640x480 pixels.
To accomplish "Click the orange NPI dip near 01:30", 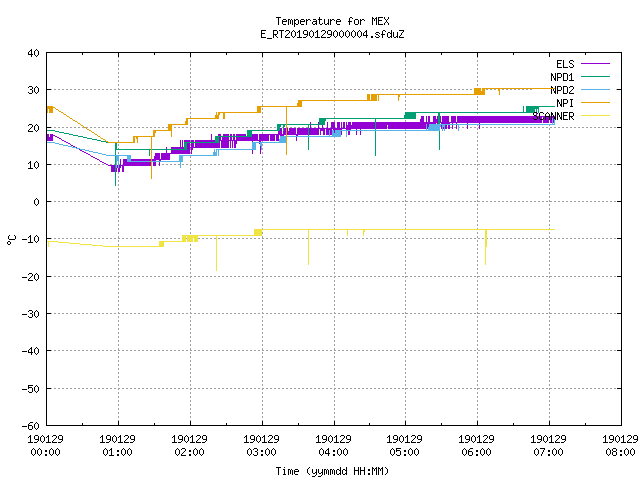I will (151, 158).
